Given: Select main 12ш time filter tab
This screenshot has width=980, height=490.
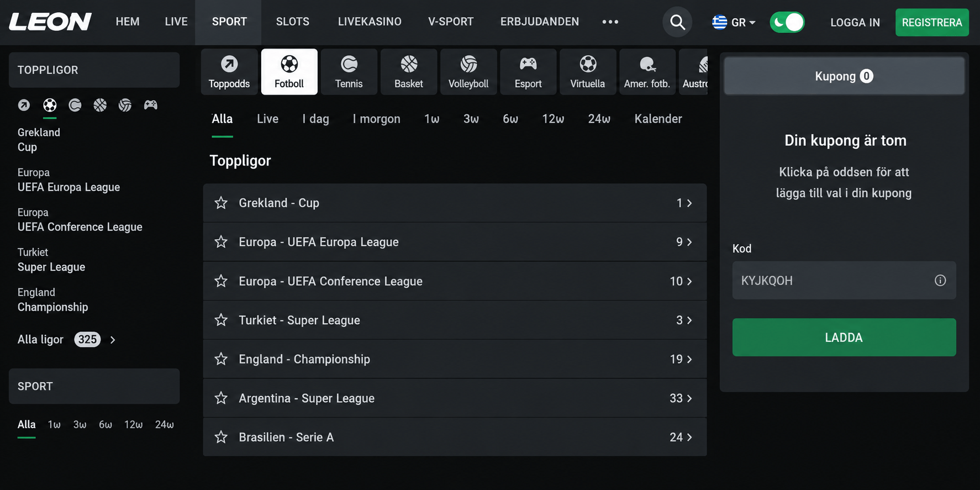Looking at the screenshot, I should (553, 119).
